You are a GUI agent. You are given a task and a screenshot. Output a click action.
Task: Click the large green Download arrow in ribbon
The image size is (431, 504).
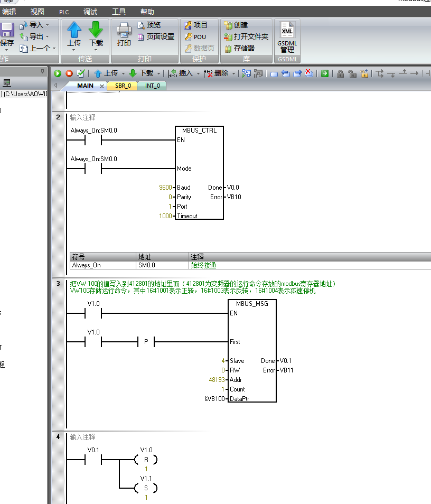(x=96, y=30)
